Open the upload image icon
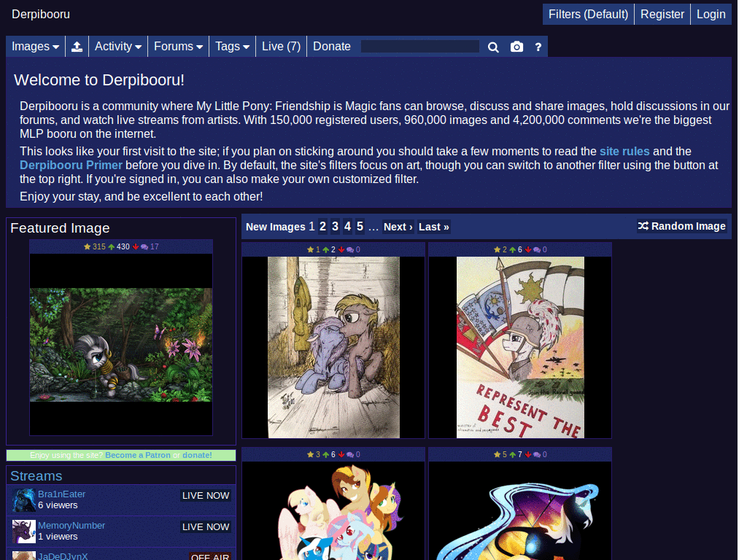Viewport: 747px width, 560px height. (77, 47)
